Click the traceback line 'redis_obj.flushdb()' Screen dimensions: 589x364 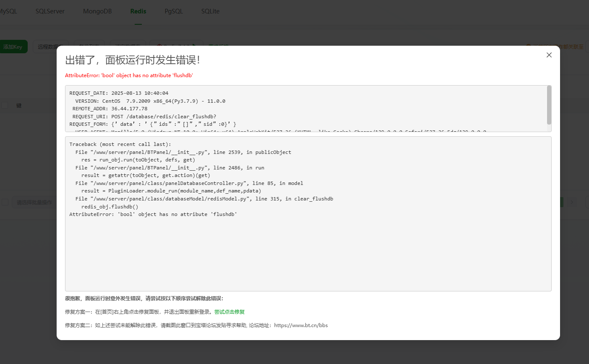pos(109,207)
